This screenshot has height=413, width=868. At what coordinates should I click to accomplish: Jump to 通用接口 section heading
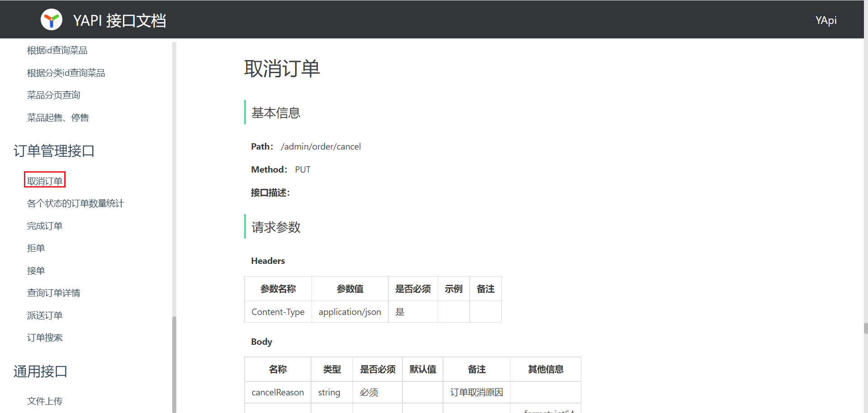[x=40, y=371]
